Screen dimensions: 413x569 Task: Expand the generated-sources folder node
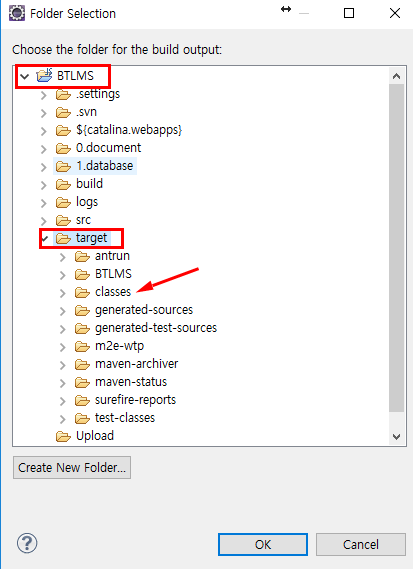click(x=63, y=311)
